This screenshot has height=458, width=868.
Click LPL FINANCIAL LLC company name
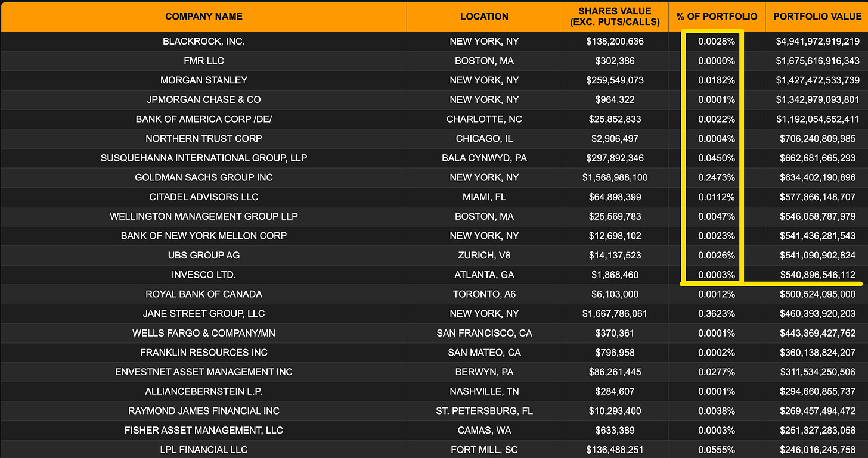(204, 450)
